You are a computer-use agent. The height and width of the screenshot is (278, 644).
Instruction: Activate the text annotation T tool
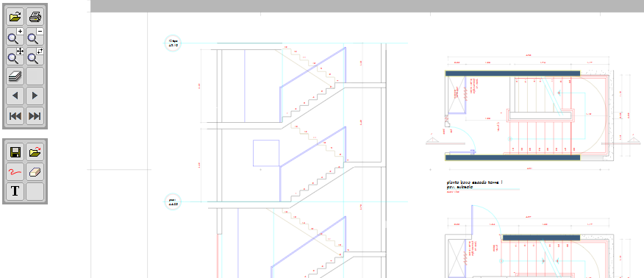15,191
